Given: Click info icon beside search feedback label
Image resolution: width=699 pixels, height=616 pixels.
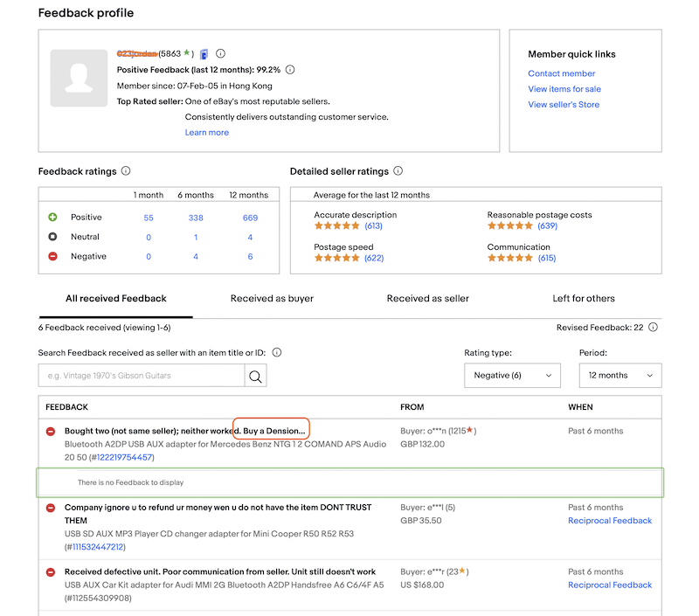Looking at the screenshot, I should click(276, 353).
